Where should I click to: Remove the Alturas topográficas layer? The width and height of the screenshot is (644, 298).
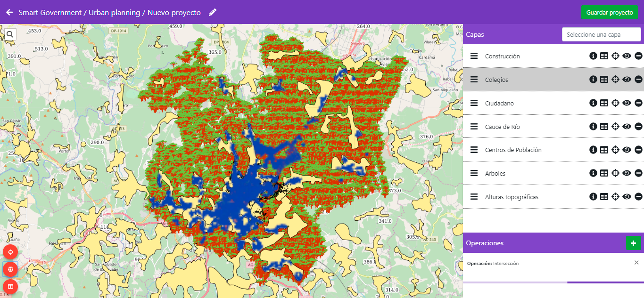[x=638, y=197]
